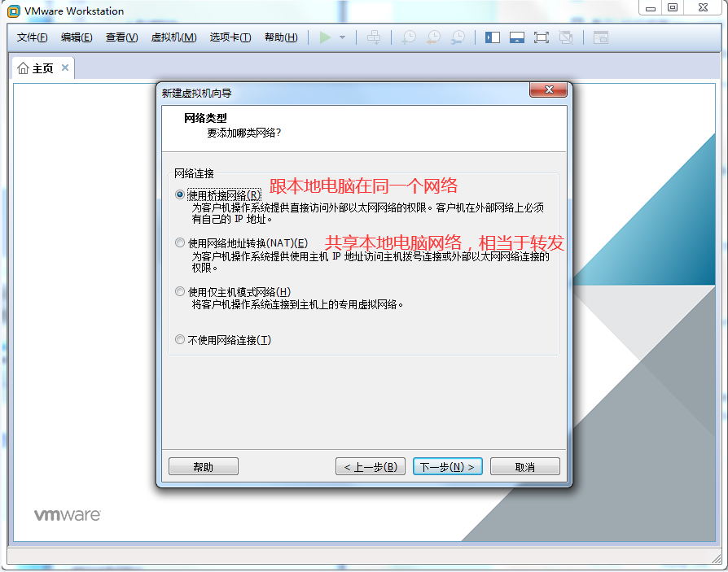Enter full screen mode icon
Image resolution: width=728 pixels, height=572 pixels.
coord(542,37)
